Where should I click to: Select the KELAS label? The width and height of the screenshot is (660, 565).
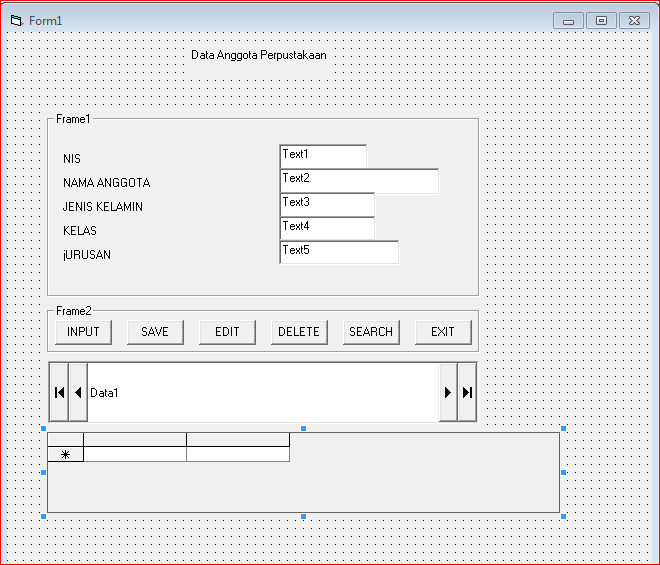coord(80,231)
